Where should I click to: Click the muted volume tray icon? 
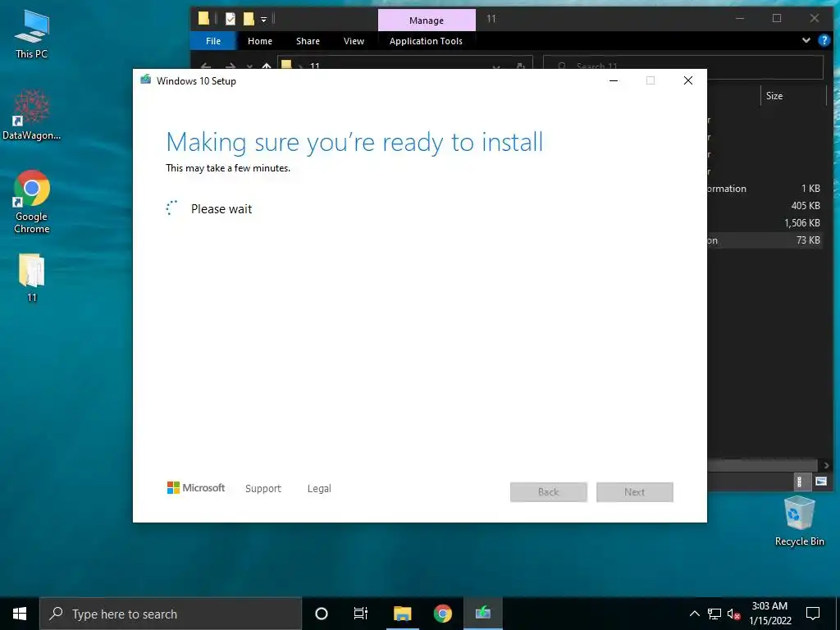733,614
